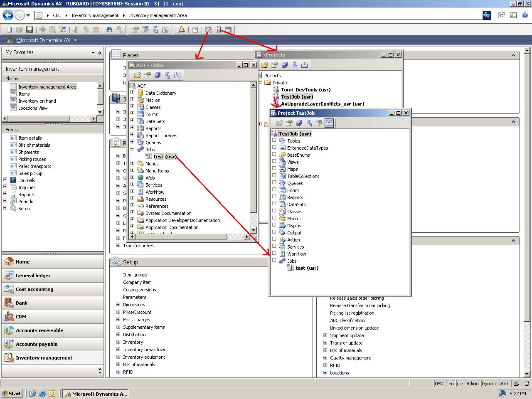Select test (usr) under Project TestJob Jobs
532x399 pixels.
coord(307,268)
